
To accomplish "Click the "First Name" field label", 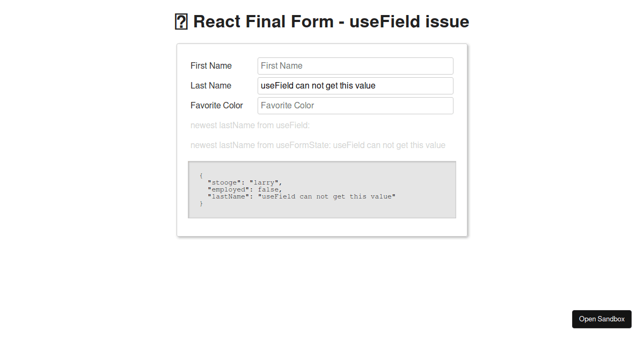I will (211, 66).
